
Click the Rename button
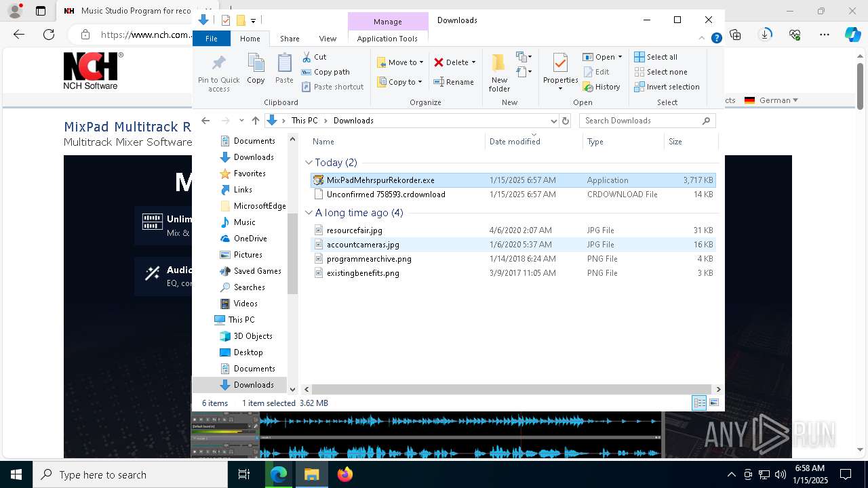454,82
